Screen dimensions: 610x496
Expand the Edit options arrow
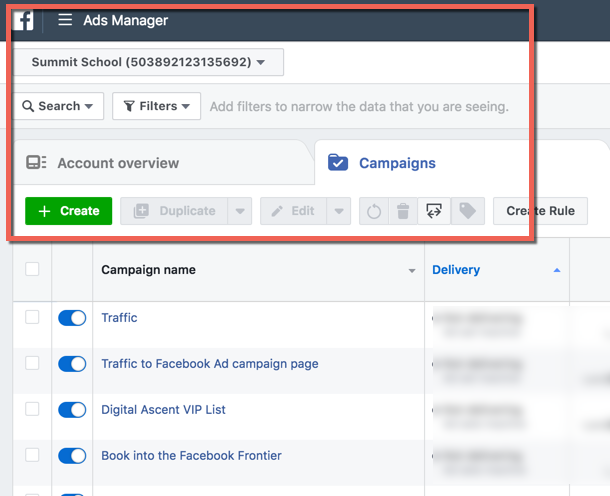[339, 211]
